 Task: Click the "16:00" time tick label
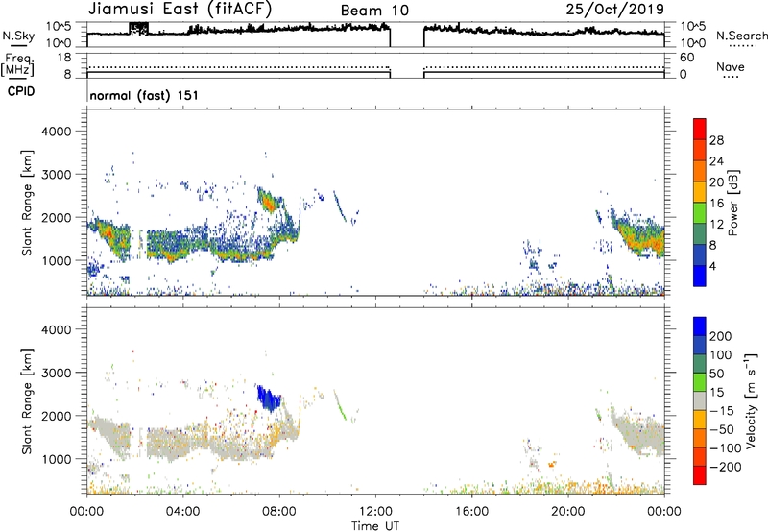[471, 512]
